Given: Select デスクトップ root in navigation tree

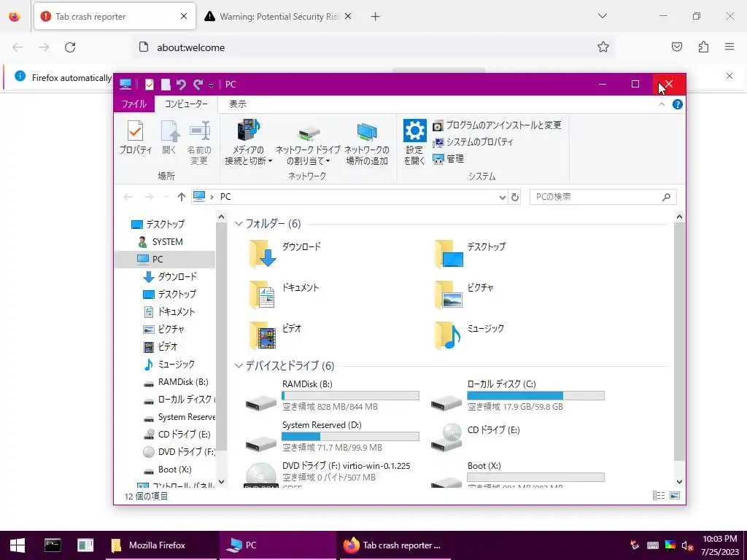Looking at the screenshot, I should [x=158, y=225].
